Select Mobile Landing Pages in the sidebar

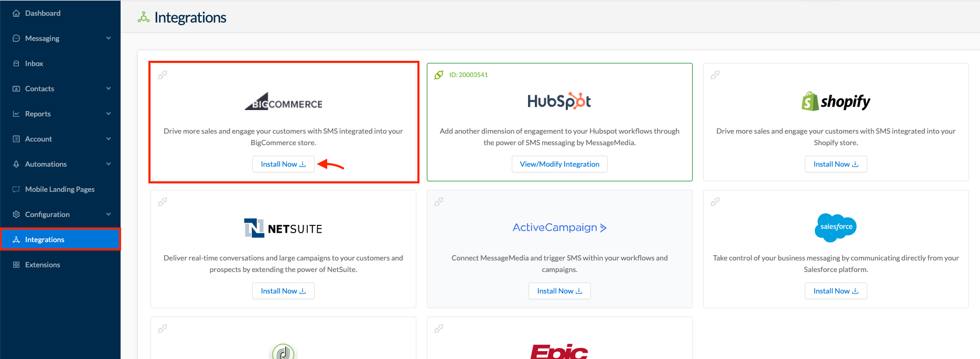tap(60, 189)
